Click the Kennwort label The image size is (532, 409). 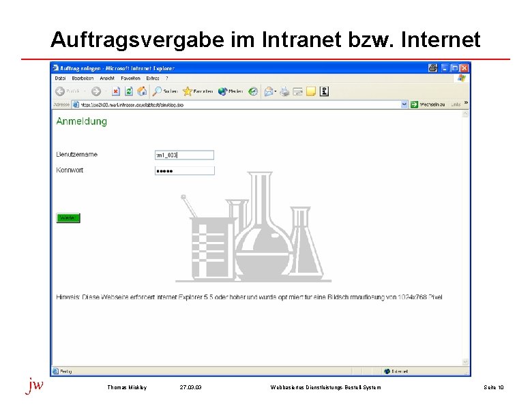[x=70, y=170]
